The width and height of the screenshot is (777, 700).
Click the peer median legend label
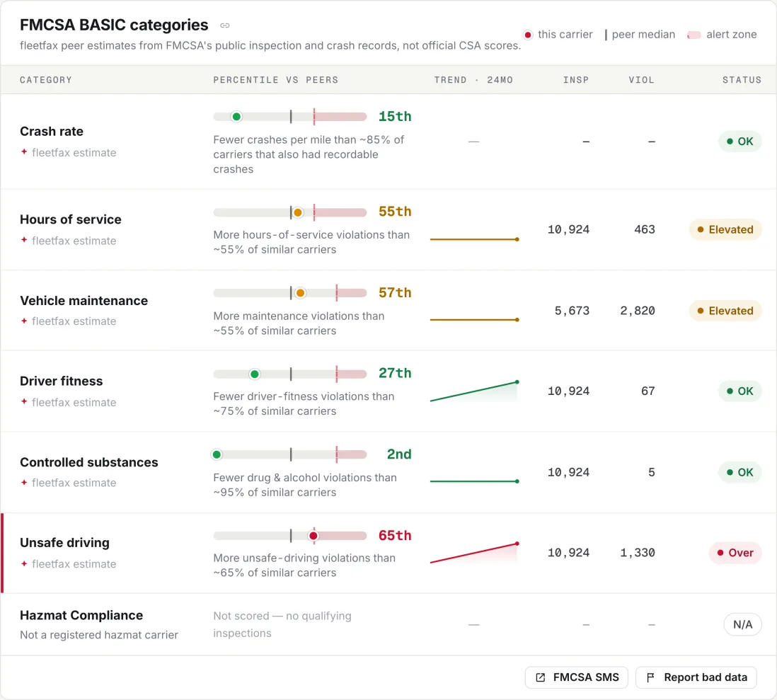click(643, 34)
